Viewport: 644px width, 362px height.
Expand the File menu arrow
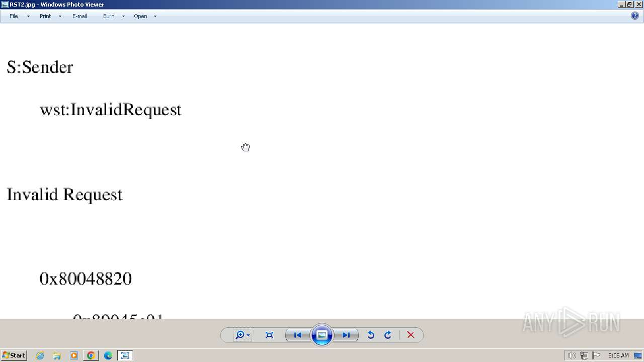28,16
